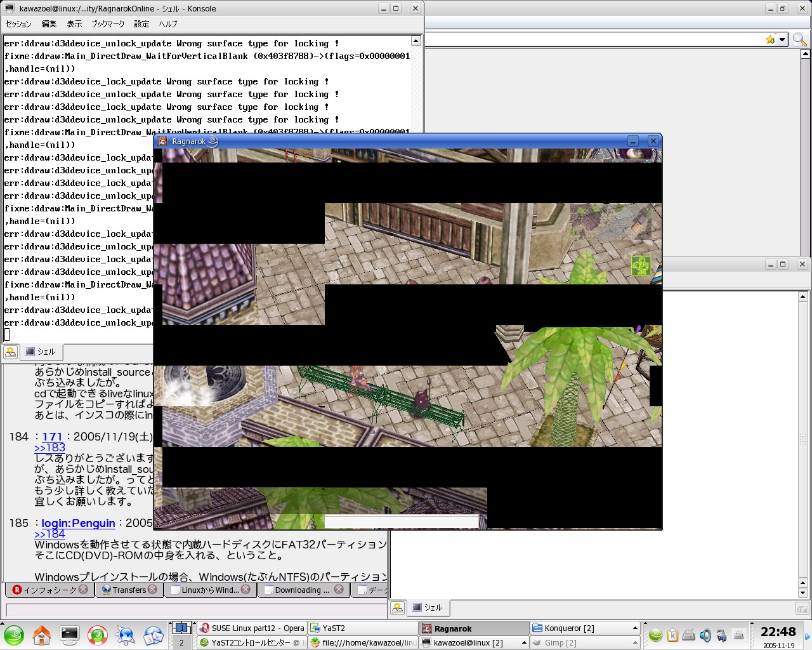Image resolution: width=812 pixels, height=650 pixels.
Task: Open the SUSE help center lifebuoy icon
Action: [x=98, y=635]
